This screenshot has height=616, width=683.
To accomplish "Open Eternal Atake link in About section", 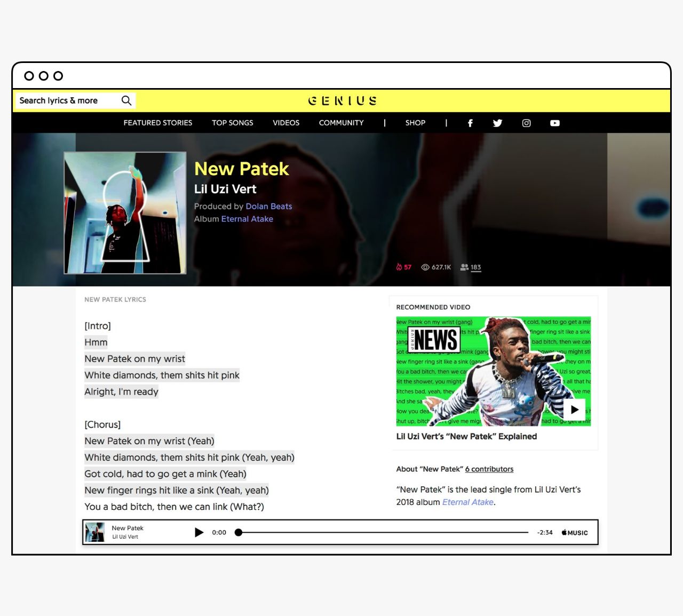I will click(x=468, y=502).
